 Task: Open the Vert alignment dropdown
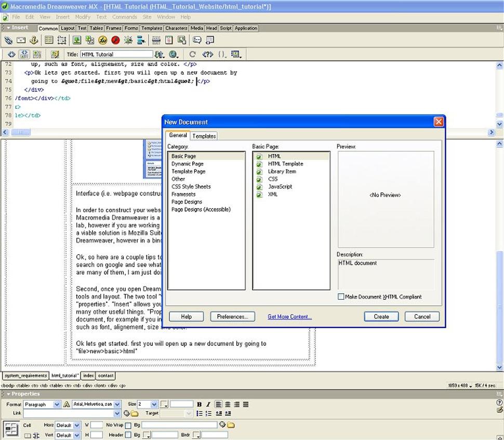pyautogui.click(x=77, y=435)
